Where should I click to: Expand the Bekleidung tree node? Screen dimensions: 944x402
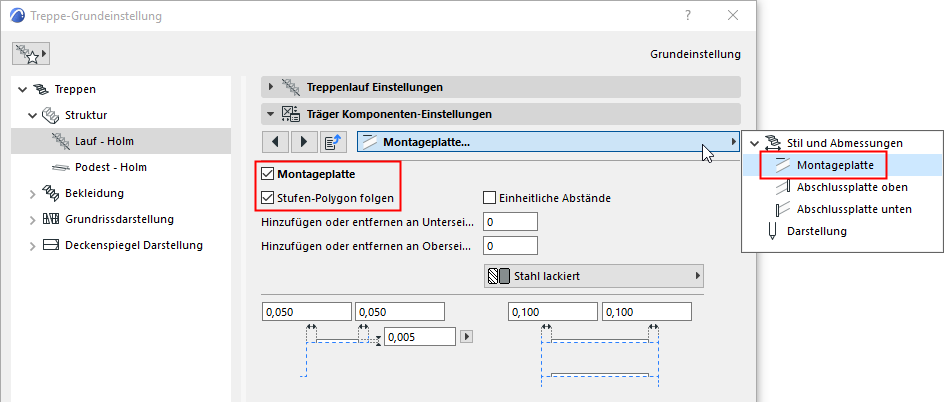[x=33, y=194]
